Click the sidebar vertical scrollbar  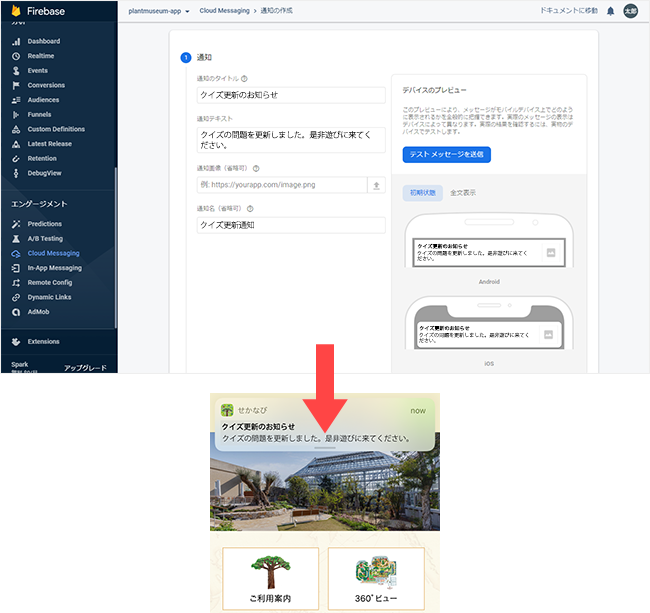[116, 247]
